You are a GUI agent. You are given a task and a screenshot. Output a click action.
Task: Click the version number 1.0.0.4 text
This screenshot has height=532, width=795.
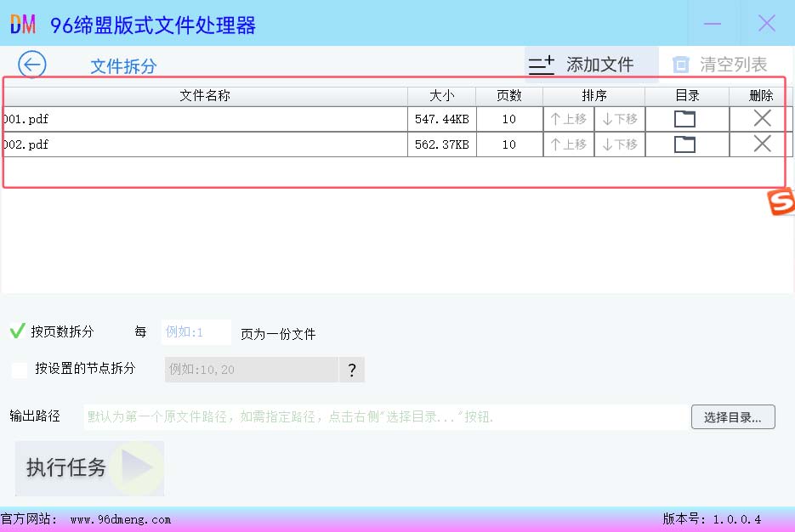tap(736, 519)
